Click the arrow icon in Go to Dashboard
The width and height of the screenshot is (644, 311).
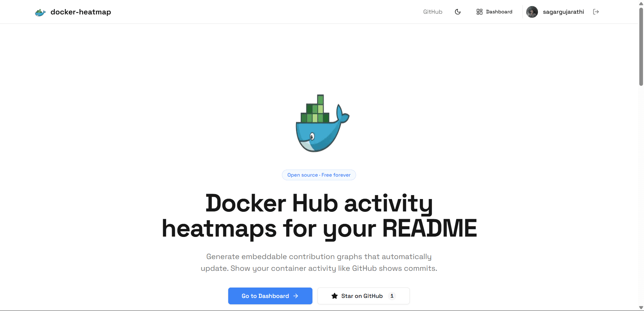pyautogui.click(x=296, y=296)
